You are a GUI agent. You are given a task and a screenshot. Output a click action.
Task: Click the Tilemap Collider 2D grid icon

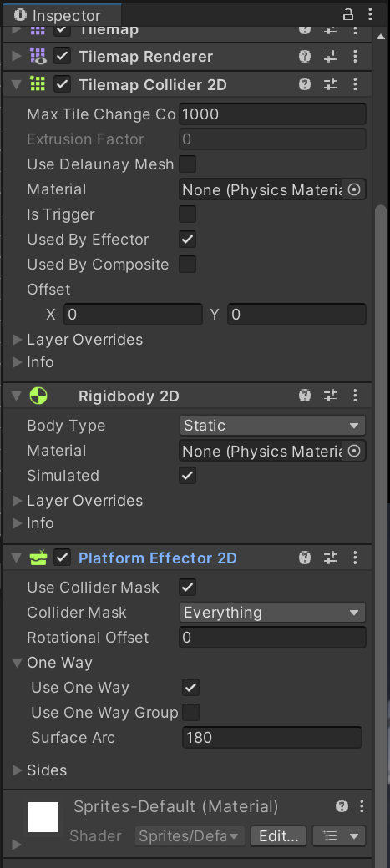pyautogui.click(x=38, y=84)
